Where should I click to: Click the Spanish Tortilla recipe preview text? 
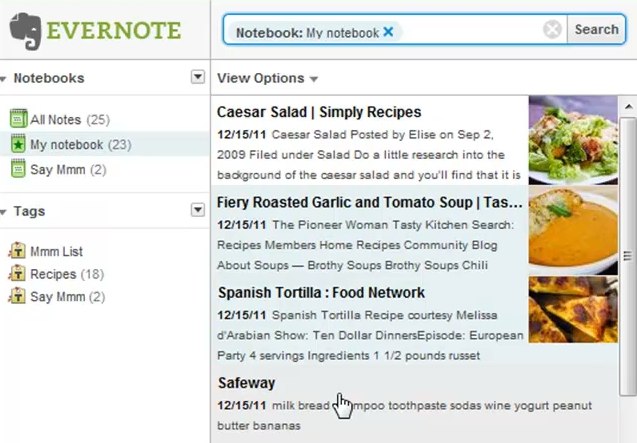click(370, 335)
